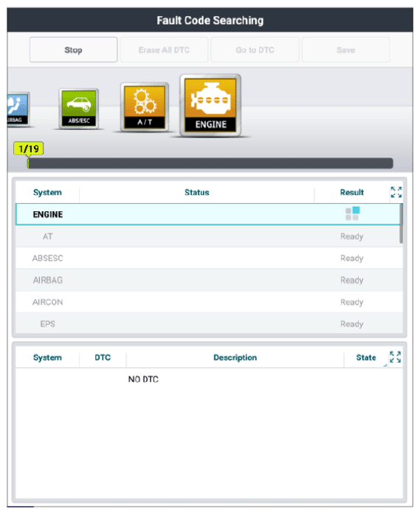Select the ENGINE row in system list
The height and width of the screenshot is (514, 420).
point(207,214)
